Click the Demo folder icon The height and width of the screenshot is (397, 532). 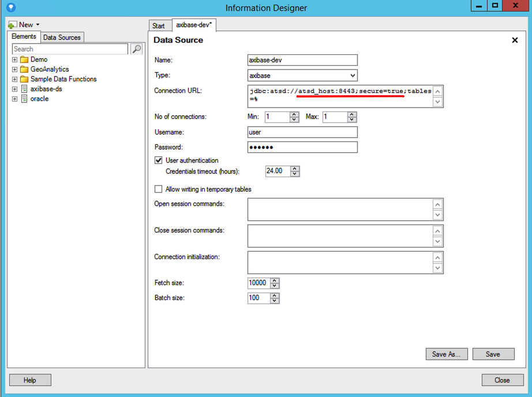(24, 59)
